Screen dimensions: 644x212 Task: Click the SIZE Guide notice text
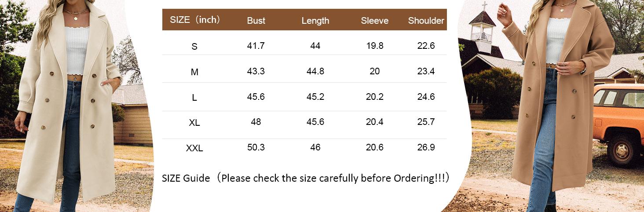306,178
